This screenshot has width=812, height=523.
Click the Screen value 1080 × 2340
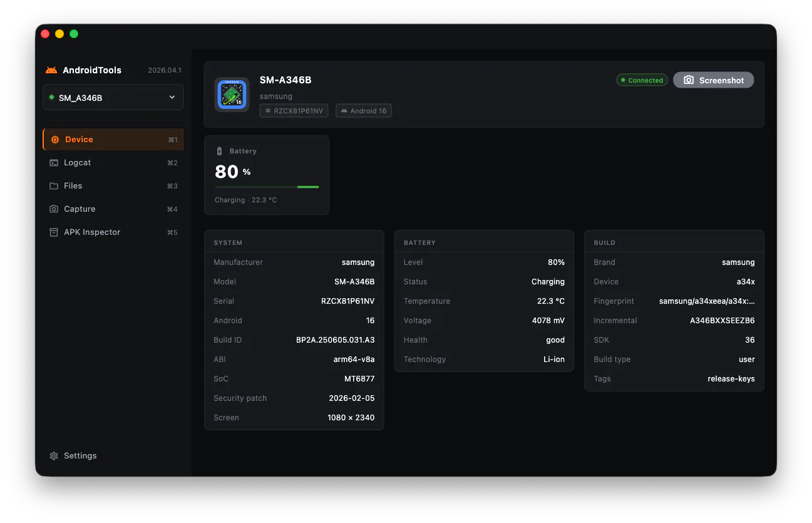(351, 418)
